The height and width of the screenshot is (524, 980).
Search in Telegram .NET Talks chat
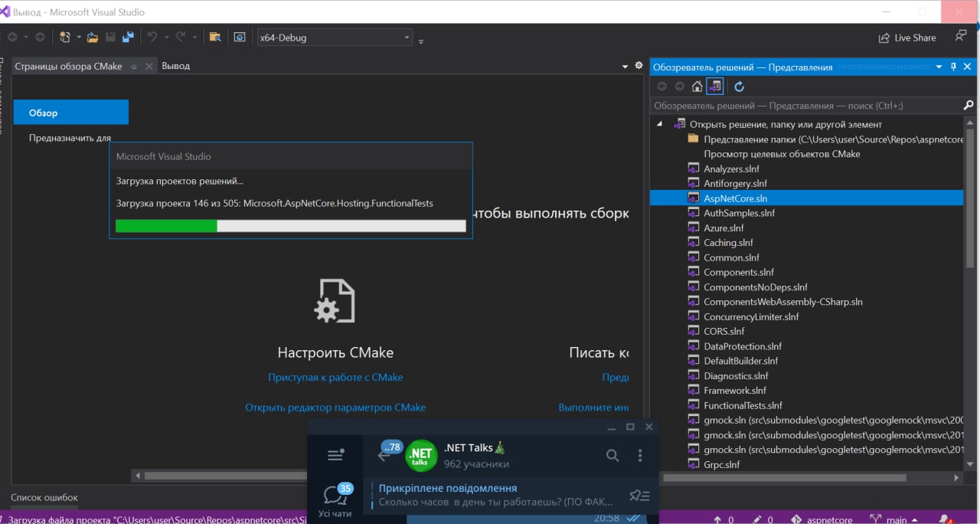(612, 455)
